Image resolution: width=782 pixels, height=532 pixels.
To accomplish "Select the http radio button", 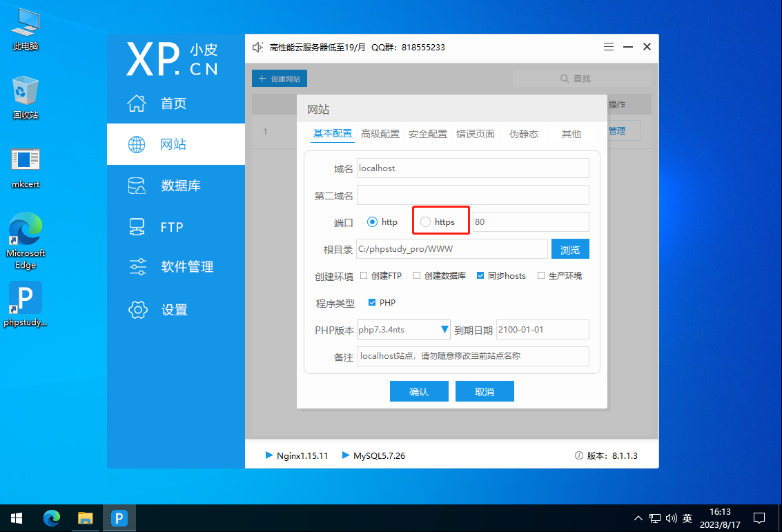I will coord(372,222).
